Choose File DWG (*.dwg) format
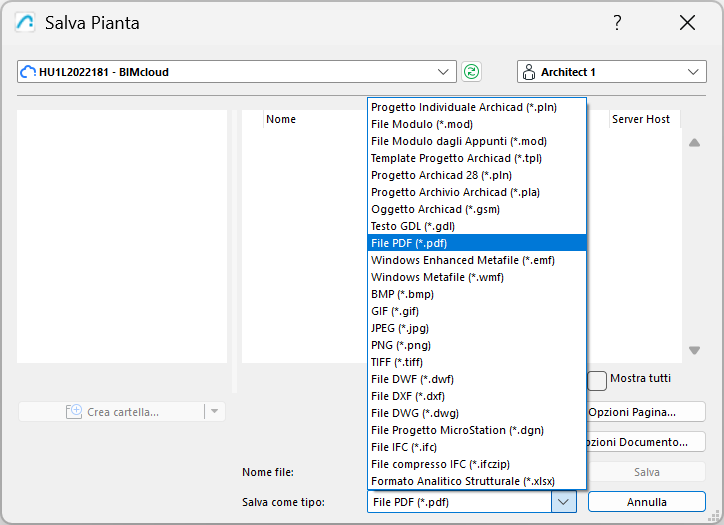Screen dimensions: 724x525 477,413
